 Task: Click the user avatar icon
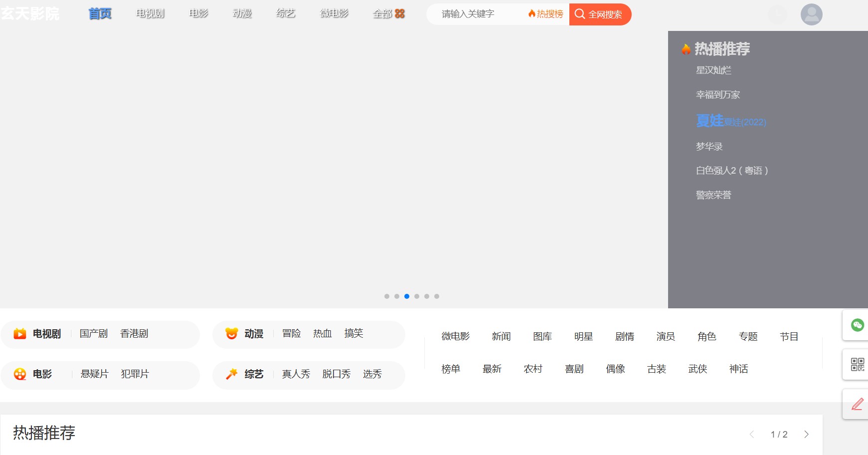point(811,14)
